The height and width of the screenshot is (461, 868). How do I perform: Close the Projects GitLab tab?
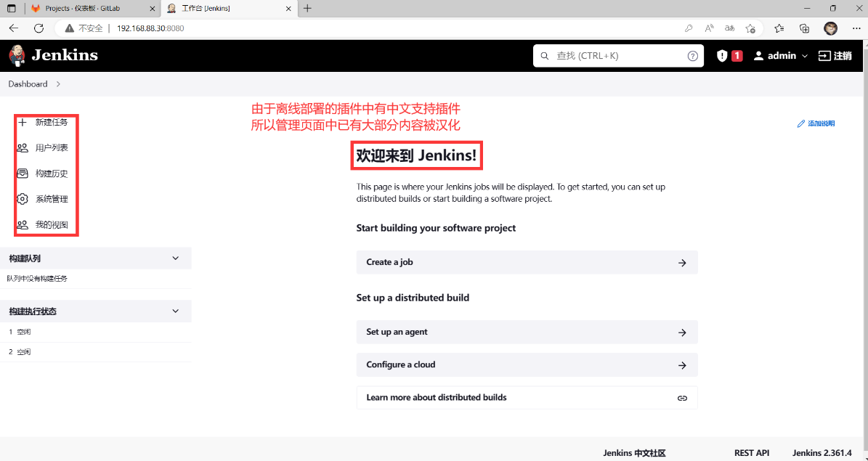coord(153,8)
